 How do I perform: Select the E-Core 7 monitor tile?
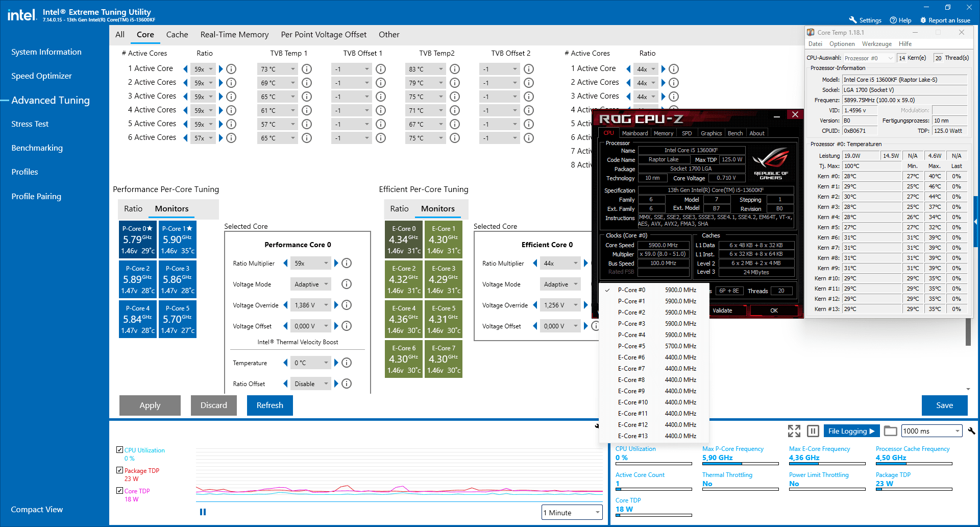point(444,359)
